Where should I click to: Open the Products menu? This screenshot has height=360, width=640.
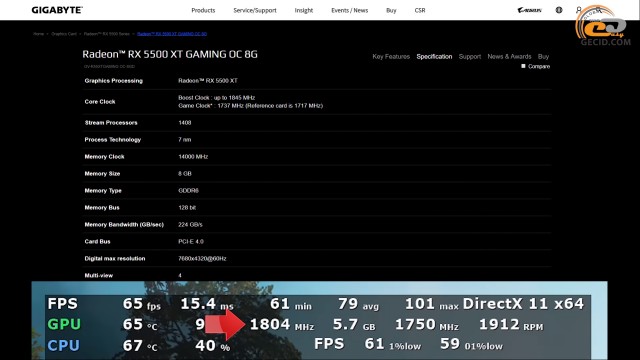203,10
